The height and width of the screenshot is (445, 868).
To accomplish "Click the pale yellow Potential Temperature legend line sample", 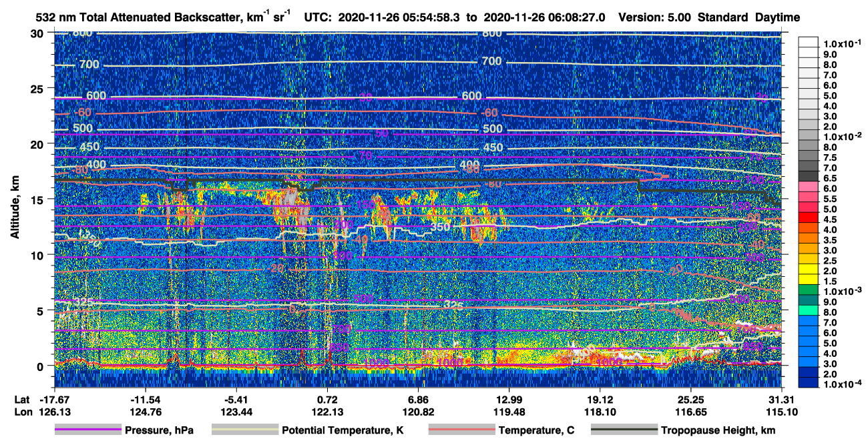I will [x=245, y=430].
